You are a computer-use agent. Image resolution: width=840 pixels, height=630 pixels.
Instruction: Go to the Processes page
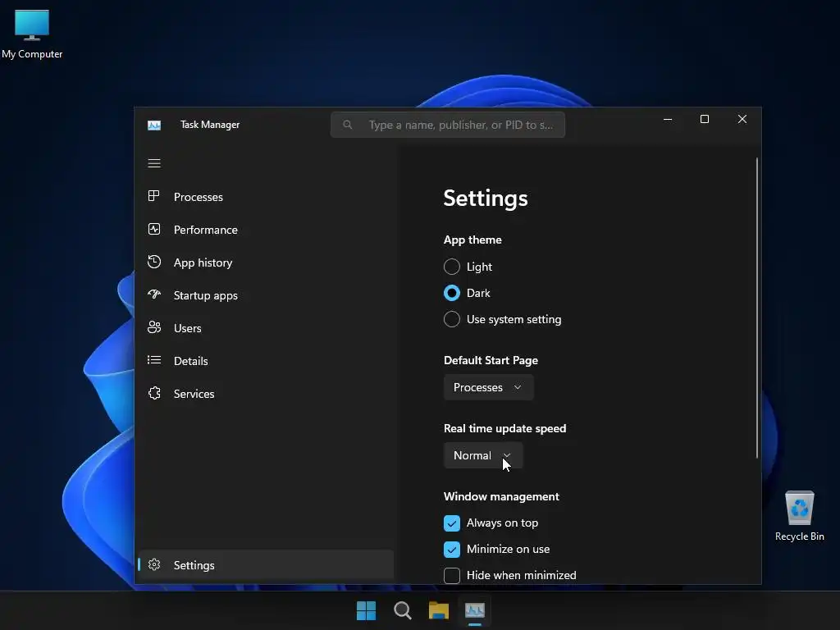click(x=199, y=197)
